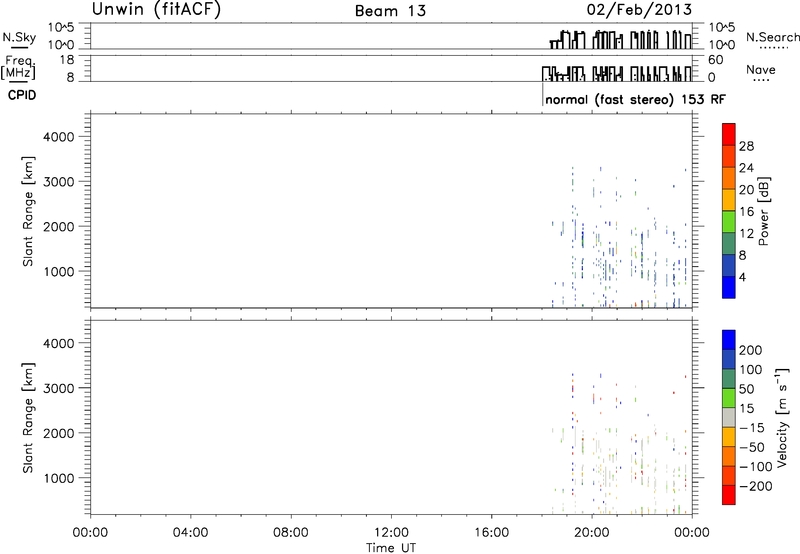This screenshot has width=800, height=554.
Task: Click the 'Freq. [MHz]' axis label
Action: pyautogui.click(x=18, y=68)
